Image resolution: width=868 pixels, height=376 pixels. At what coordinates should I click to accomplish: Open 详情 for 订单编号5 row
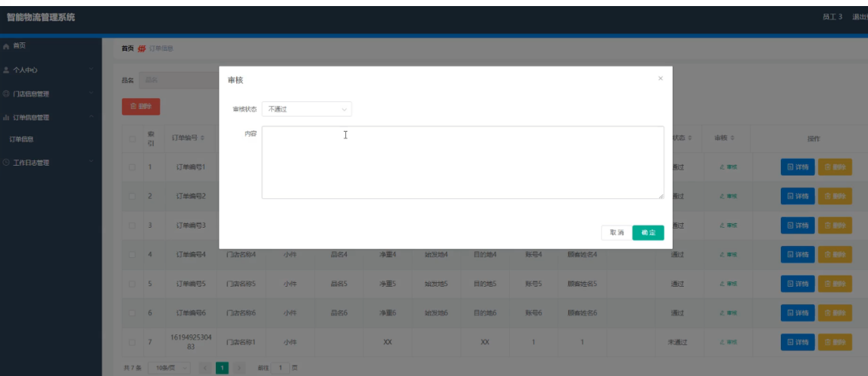pyautogui.click(x=798, y=284)
